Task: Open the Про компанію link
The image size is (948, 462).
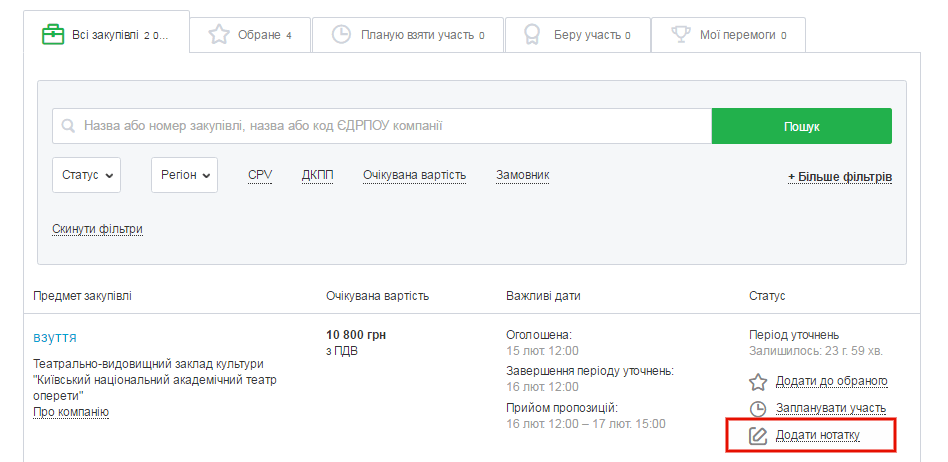Action: pos(71,412)
